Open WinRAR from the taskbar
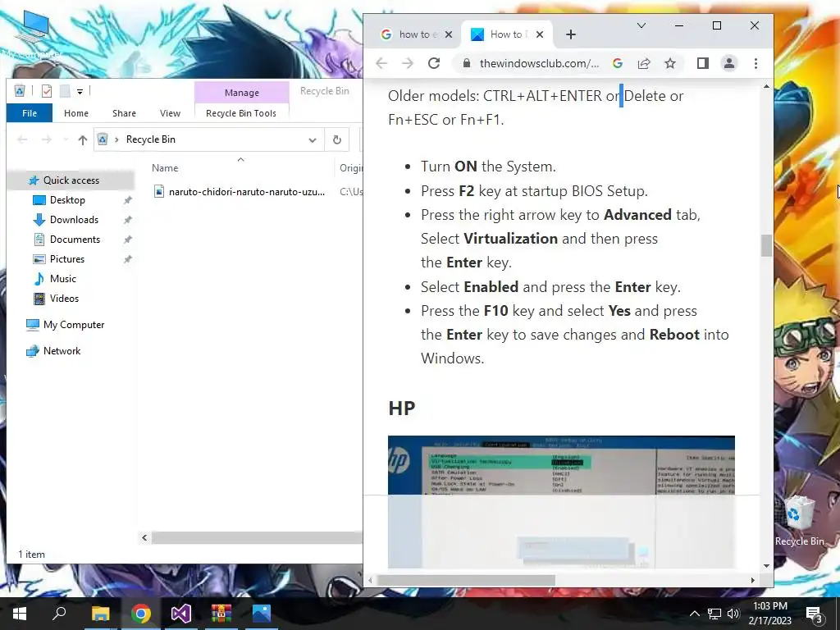 (x=221, y=614)
